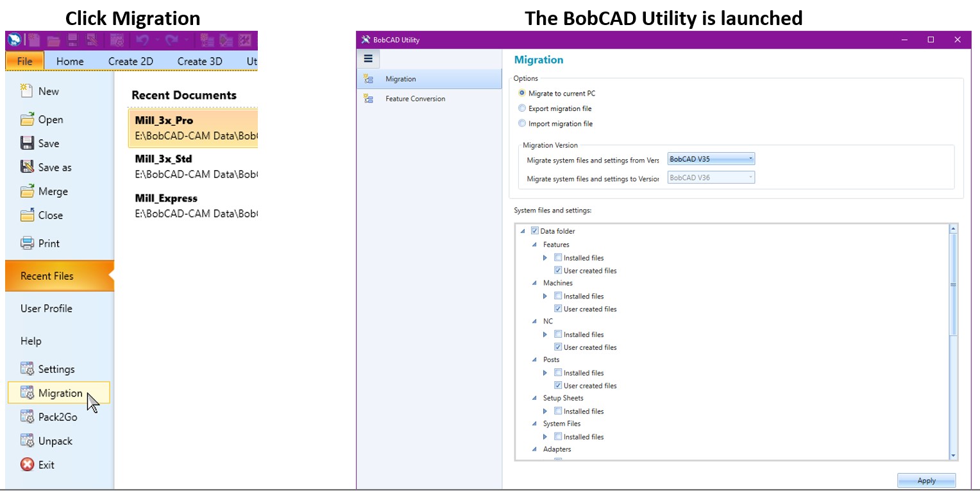The image size is (980, 491).
Task: Click the BobCAD application logo button
Action: tap(14, 40)
